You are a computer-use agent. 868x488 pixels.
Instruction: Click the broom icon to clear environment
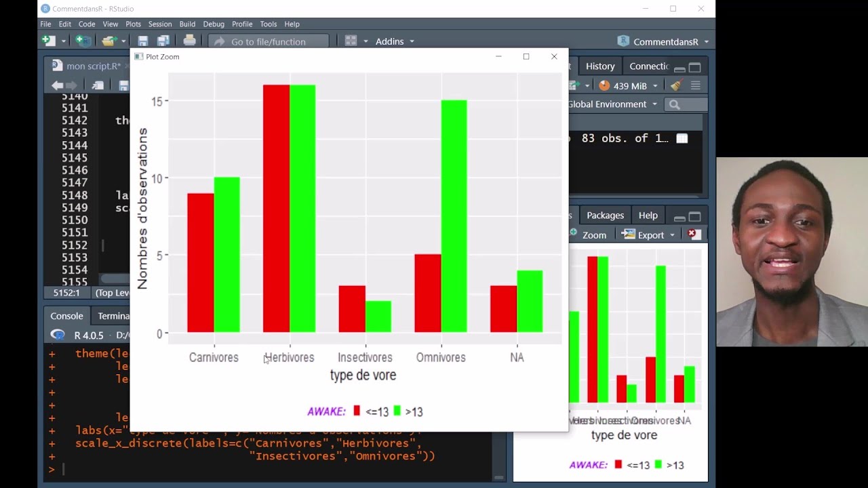[675, 85]
